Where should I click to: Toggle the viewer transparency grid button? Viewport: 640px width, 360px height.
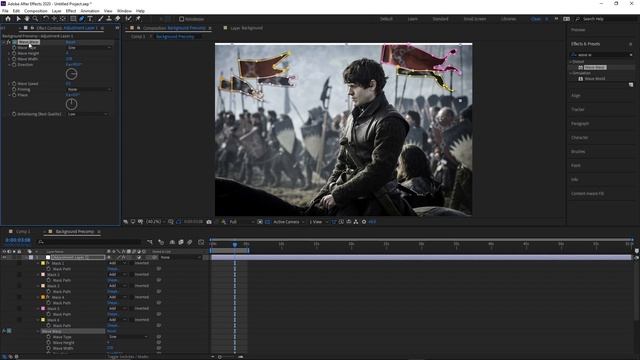pyautogui.click(x=268, y=222)
